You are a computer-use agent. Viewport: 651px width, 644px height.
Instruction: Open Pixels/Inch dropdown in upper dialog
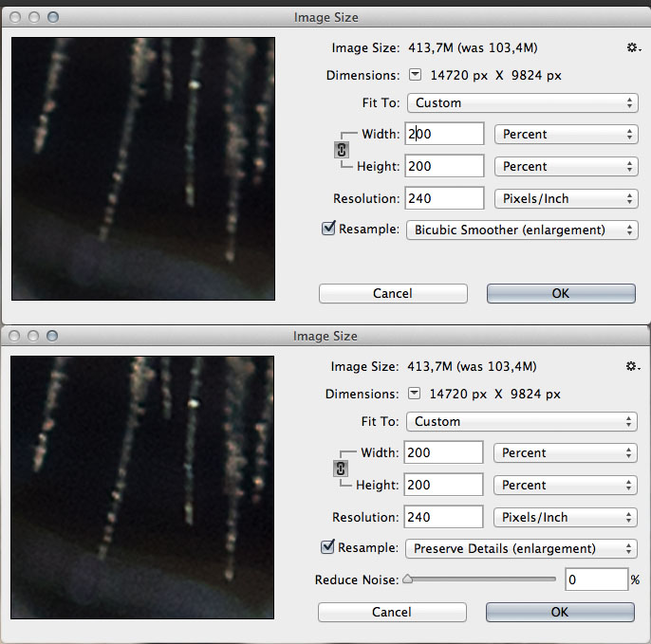pyautogui.click(x=567, y=199)
